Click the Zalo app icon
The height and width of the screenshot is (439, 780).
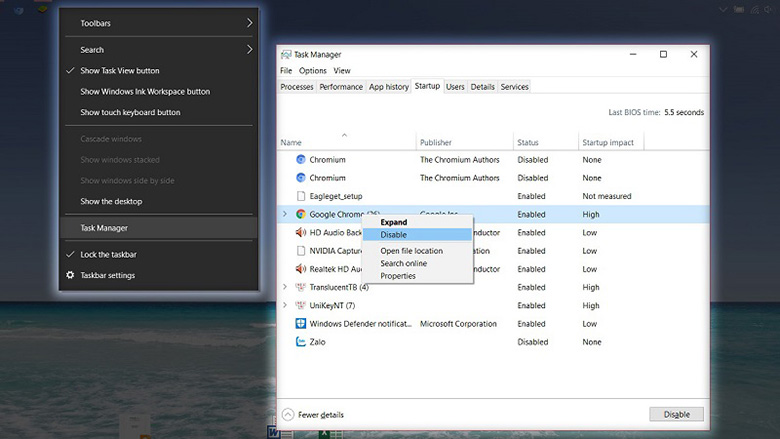tap(300, 342)
